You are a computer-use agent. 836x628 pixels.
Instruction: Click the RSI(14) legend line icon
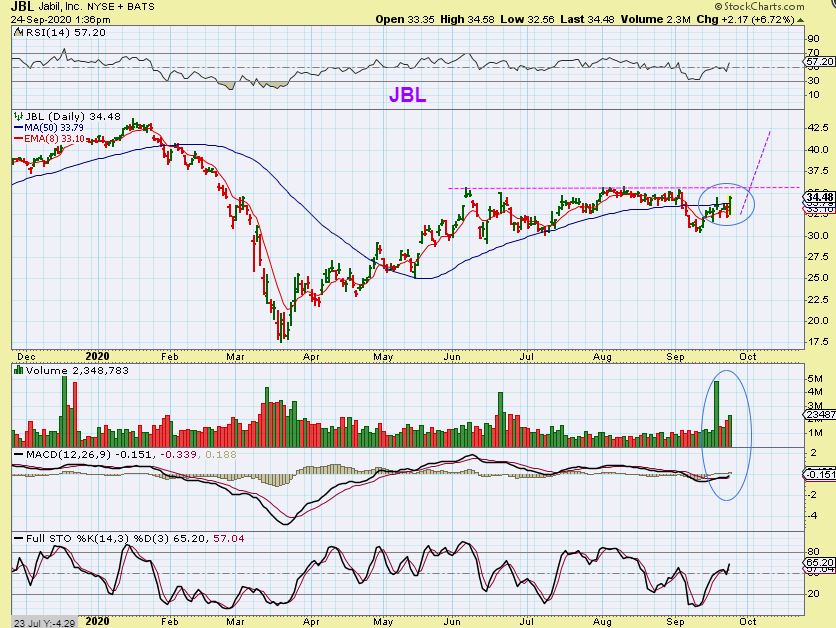(x=18, y=33)
